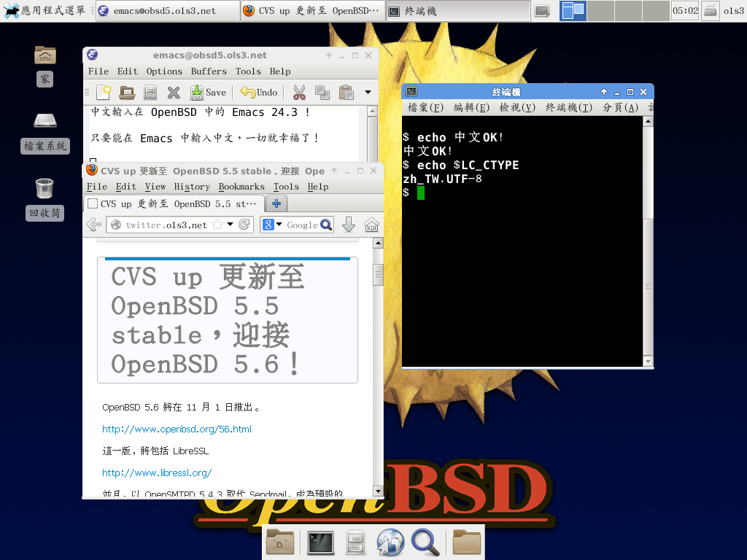
Task: Reload the page in Firefox
Action: tap(244, 225)
